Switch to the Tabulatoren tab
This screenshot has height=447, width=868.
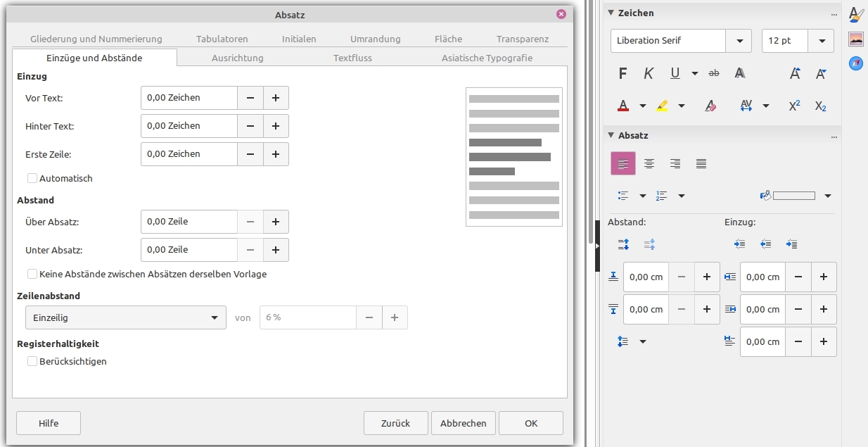tap(222, 39)
